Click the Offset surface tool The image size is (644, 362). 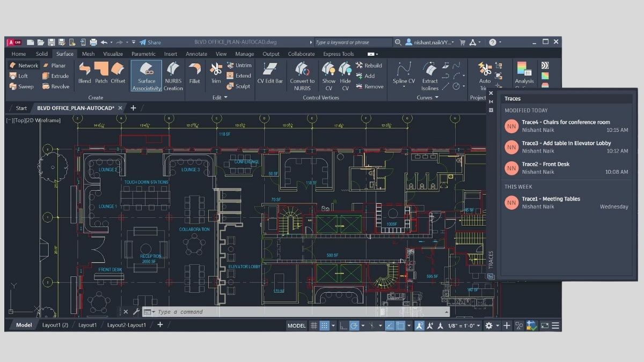pos(118,72)
